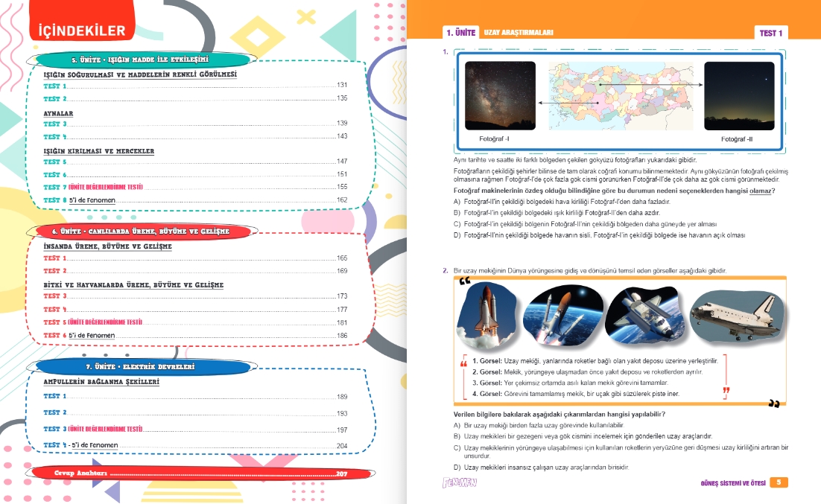Image resolution: width=821 pixels, height=504 pixels.
Task: Open TEST 4 entry on page 177
Action: [195, 309]
